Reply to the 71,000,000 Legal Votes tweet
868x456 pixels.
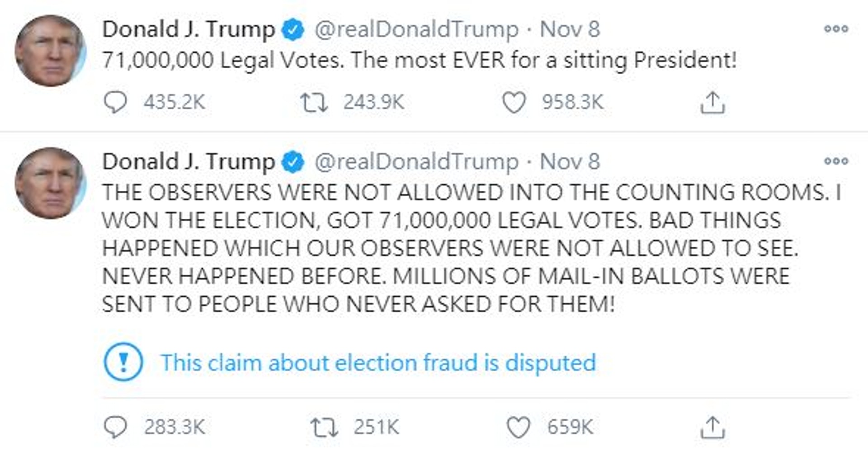(x=115, y=103)
